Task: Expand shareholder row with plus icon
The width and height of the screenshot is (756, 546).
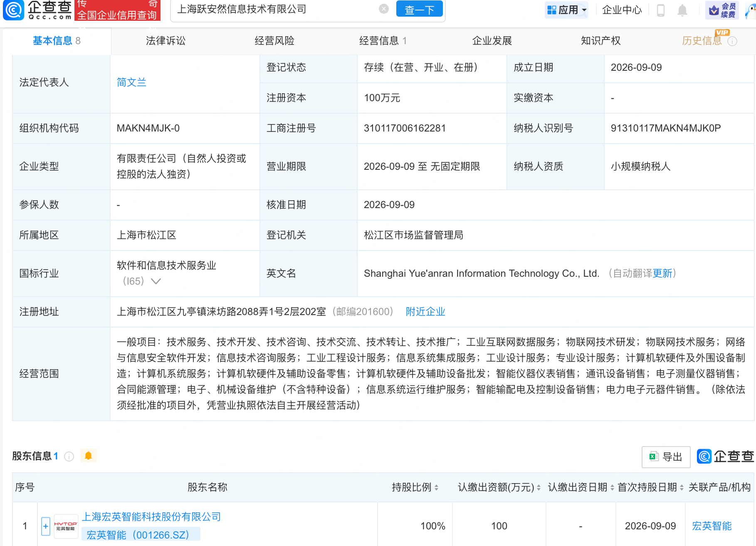Action: [x=46, y=526]
